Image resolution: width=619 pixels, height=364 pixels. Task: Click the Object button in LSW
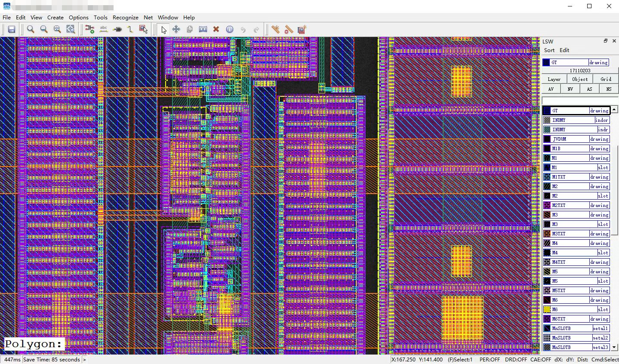(x=580, y=79)
